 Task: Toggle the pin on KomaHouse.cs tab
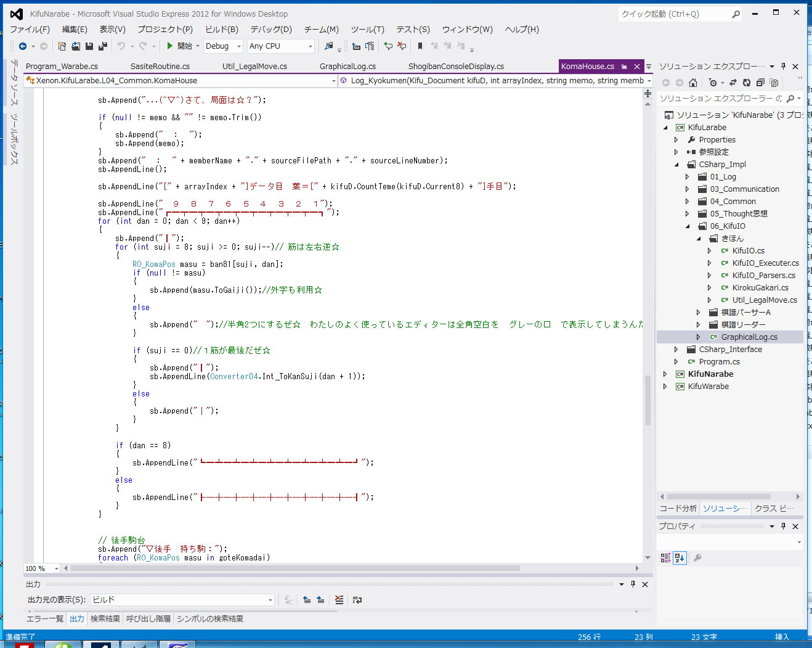pyautogui.click(x=624, y=66)
